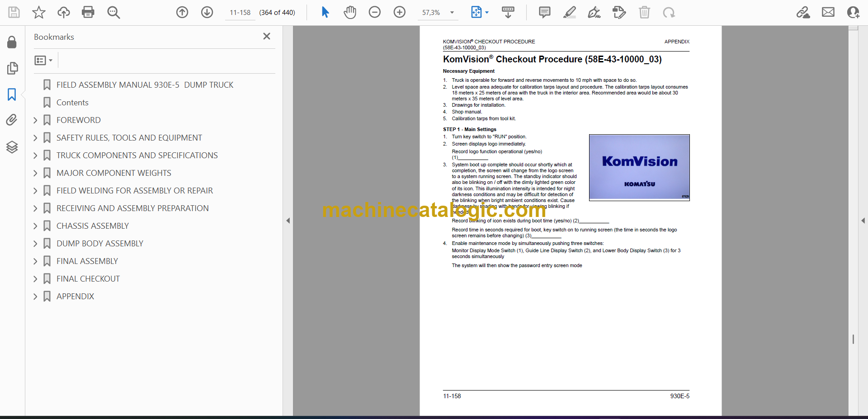This screenshot has height=419, width=868.
Task: Open the find text magnifier
Action: 113,12
